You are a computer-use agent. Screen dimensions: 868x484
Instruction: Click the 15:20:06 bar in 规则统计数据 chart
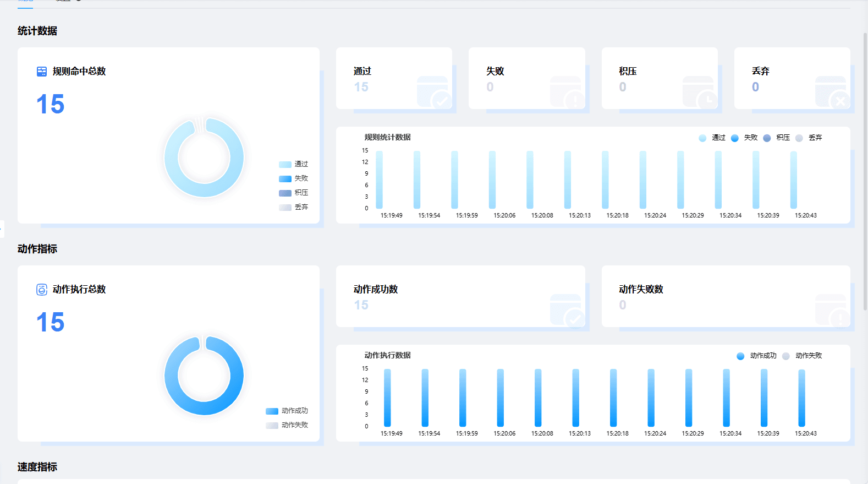[492, 180]
